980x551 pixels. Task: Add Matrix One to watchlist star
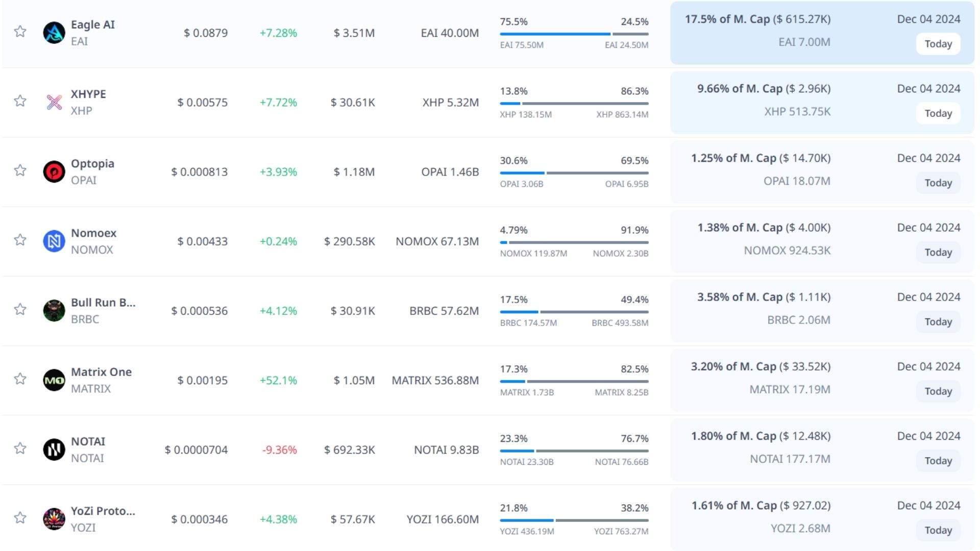[x=20, y=379]
